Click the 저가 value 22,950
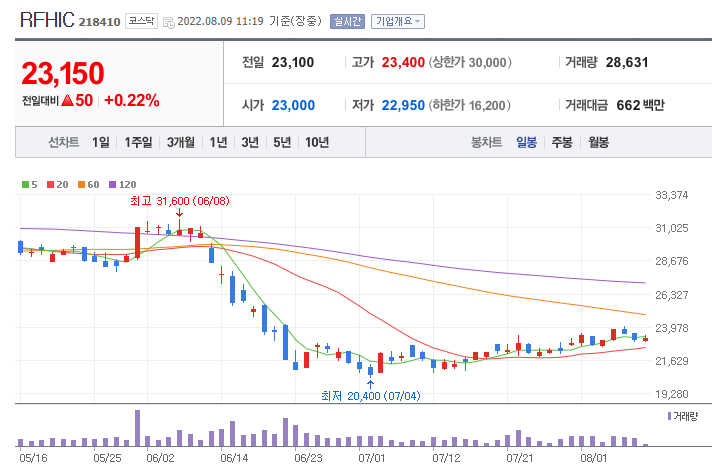Screen dimensions: 712x468 coord(403,105)
